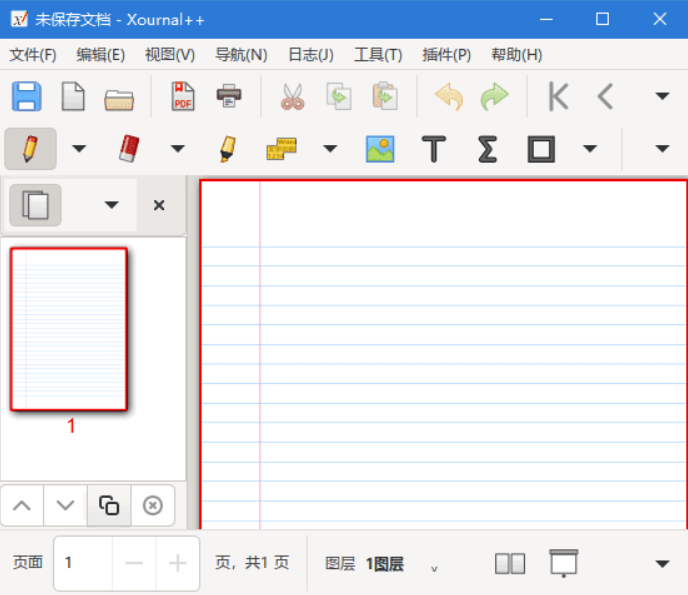Open the 文件(F) menu
Viewport: 688px width, 595px height.
click(x=33, y=55)
